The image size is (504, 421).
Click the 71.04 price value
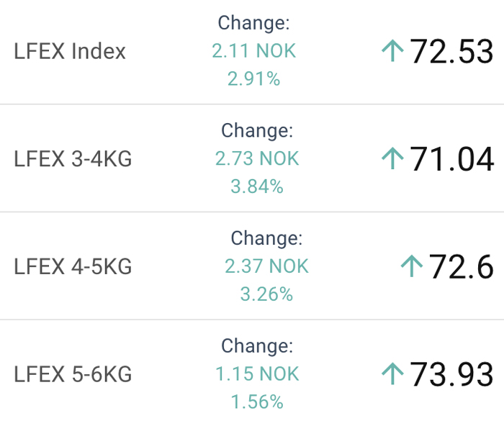[x=451, y=159]
